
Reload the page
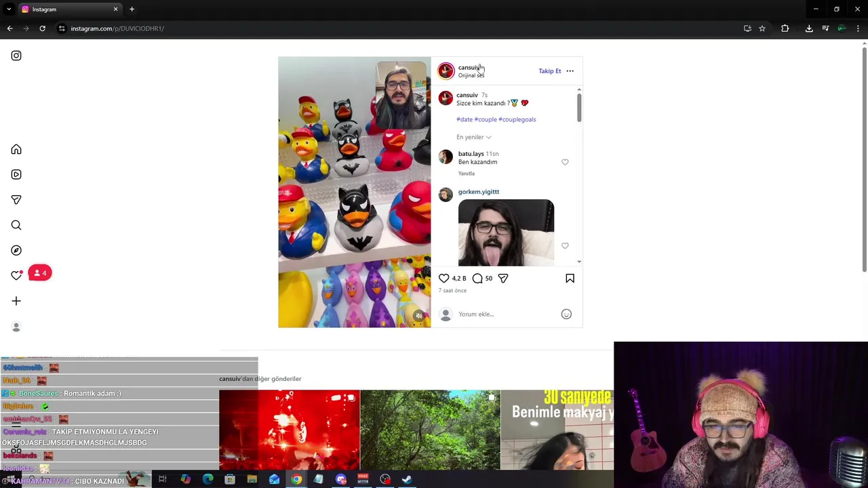pos(42,28)
